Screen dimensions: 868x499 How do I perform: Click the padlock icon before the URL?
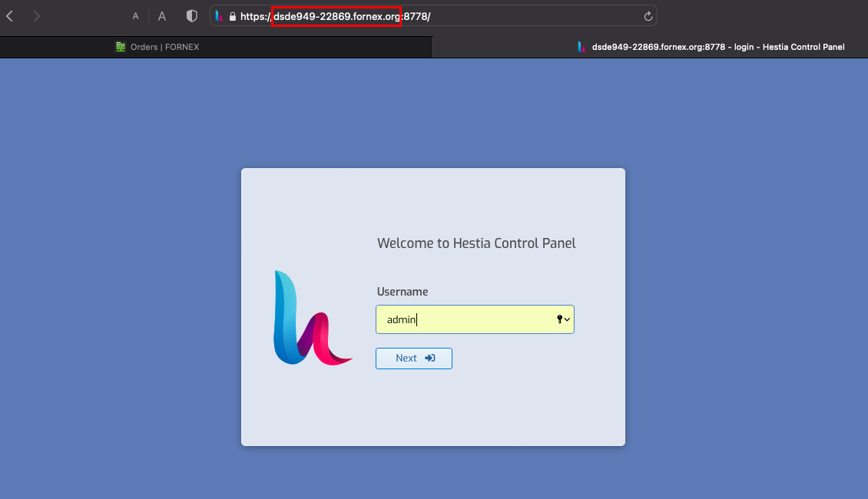(233, 16)
